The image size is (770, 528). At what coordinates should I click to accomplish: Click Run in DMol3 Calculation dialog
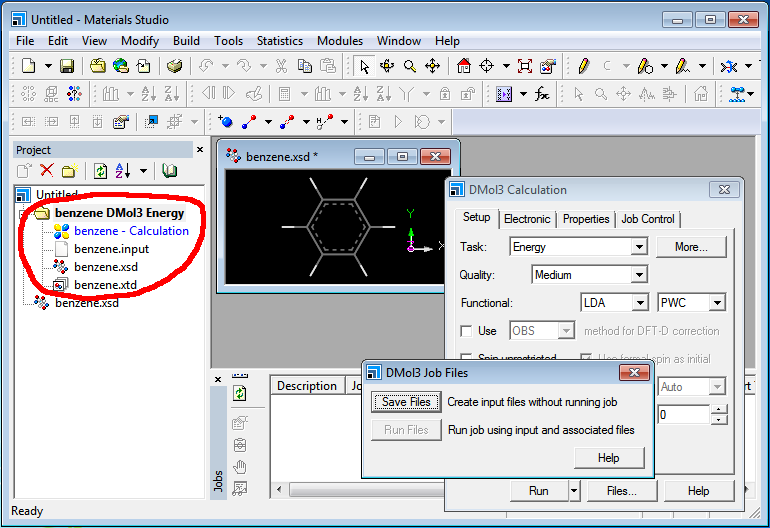[x=539, y=491]
